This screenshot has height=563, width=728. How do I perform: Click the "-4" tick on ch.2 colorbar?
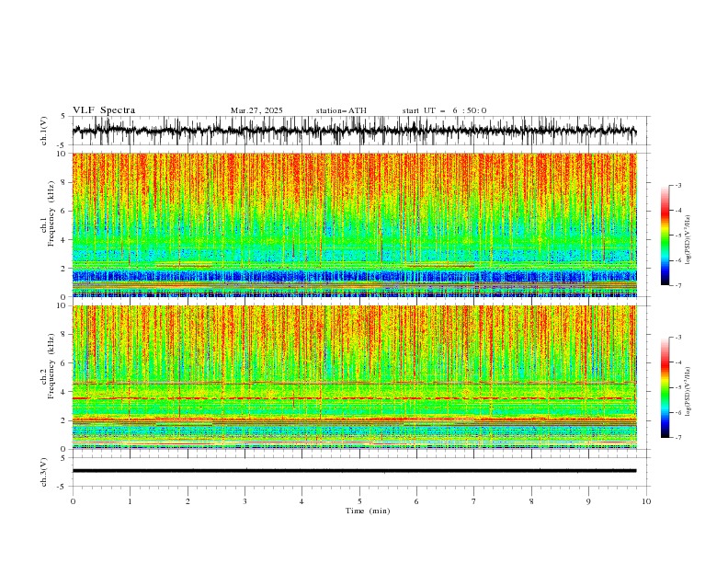(678, 362)
